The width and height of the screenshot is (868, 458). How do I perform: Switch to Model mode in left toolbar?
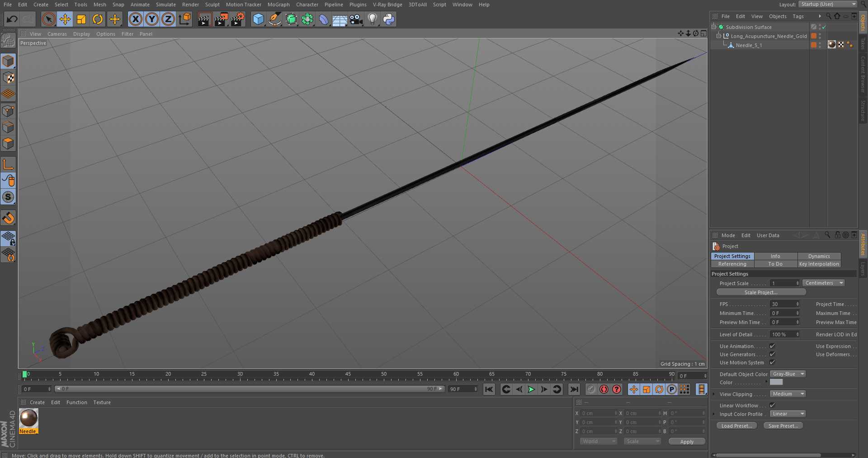tap(8, 61)
